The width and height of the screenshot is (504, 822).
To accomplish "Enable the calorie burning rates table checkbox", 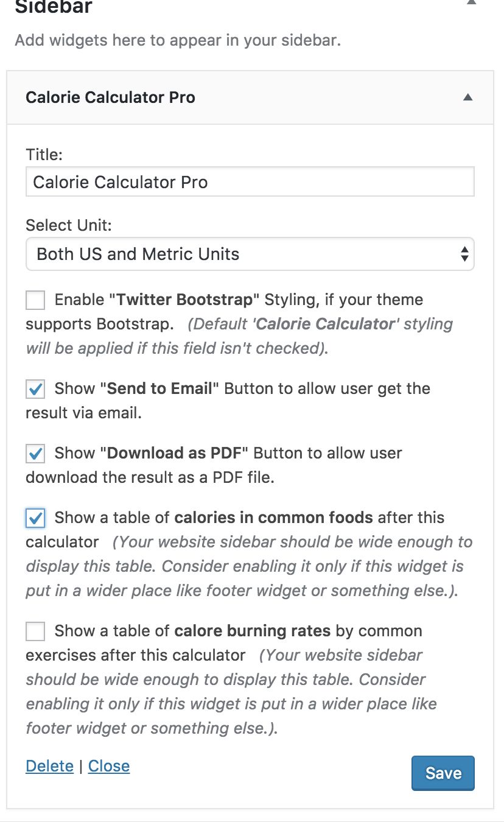I will click(35, 631).
